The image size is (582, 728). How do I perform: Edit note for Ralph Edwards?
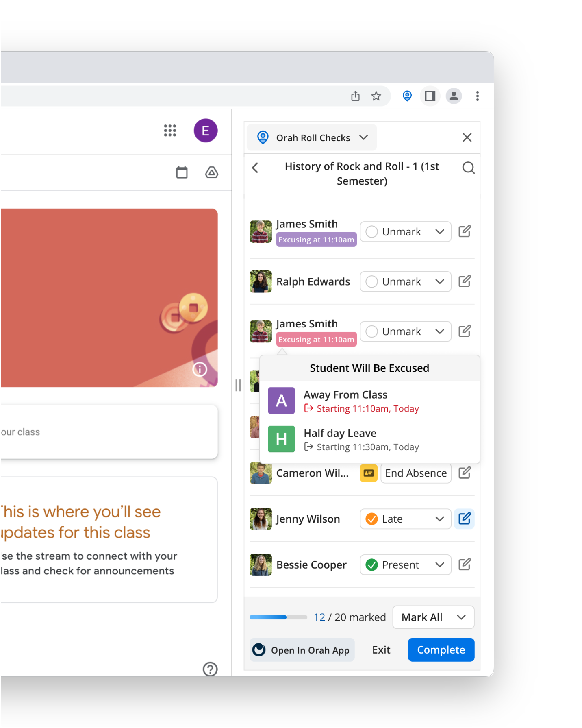465,281
